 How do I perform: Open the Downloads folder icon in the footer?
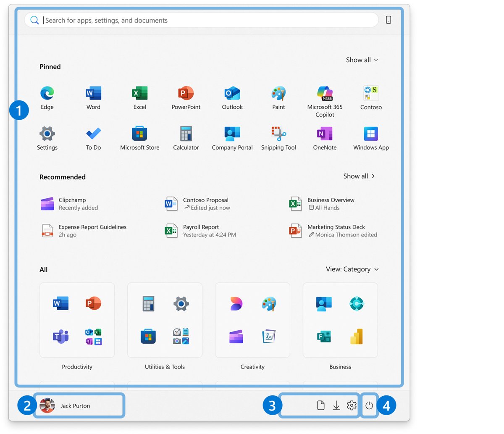(x=336, y=405)
